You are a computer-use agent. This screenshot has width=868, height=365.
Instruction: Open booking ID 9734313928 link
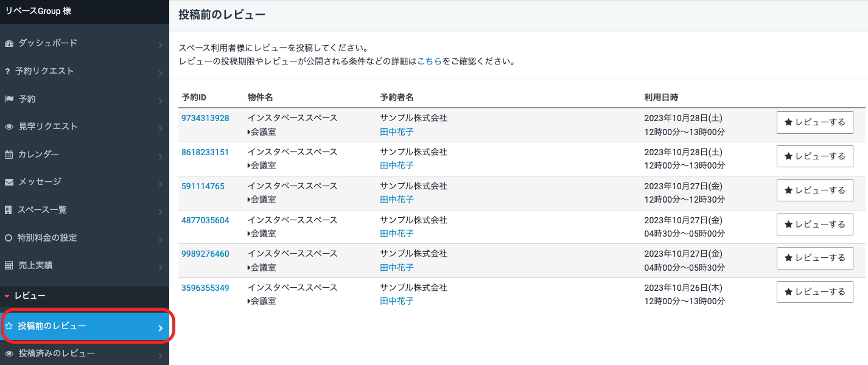tap(205, 118)
